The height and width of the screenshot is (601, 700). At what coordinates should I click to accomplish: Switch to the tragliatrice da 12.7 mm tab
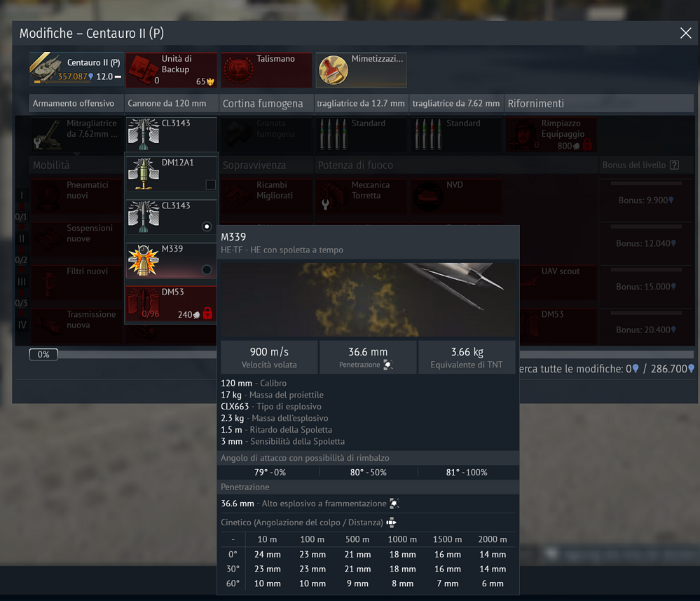pyautogui.click(x=361, y=103)
